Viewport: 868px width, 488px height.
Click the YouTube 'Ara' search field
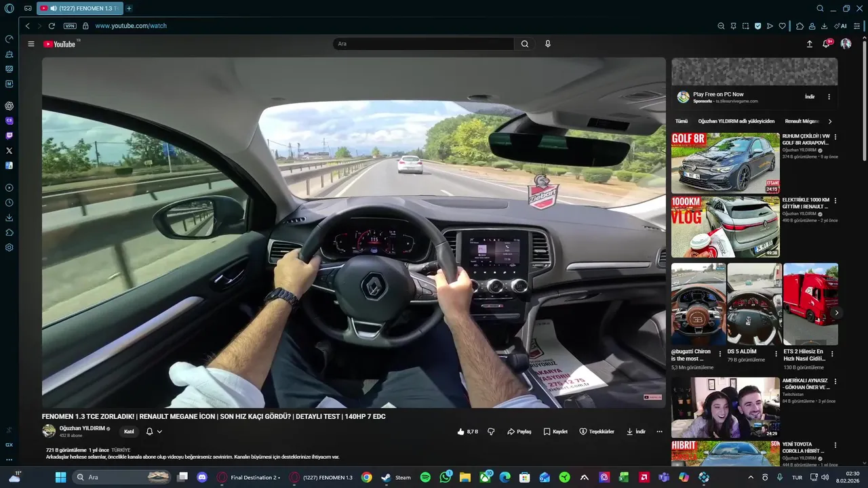[424, 44]
